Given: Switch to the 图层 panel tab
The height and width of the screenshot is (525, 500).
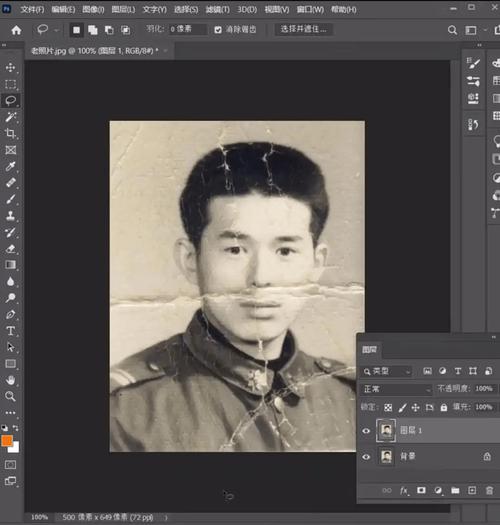Looking at the screenshot, I should pyautogui.click(x=369, y=350).
